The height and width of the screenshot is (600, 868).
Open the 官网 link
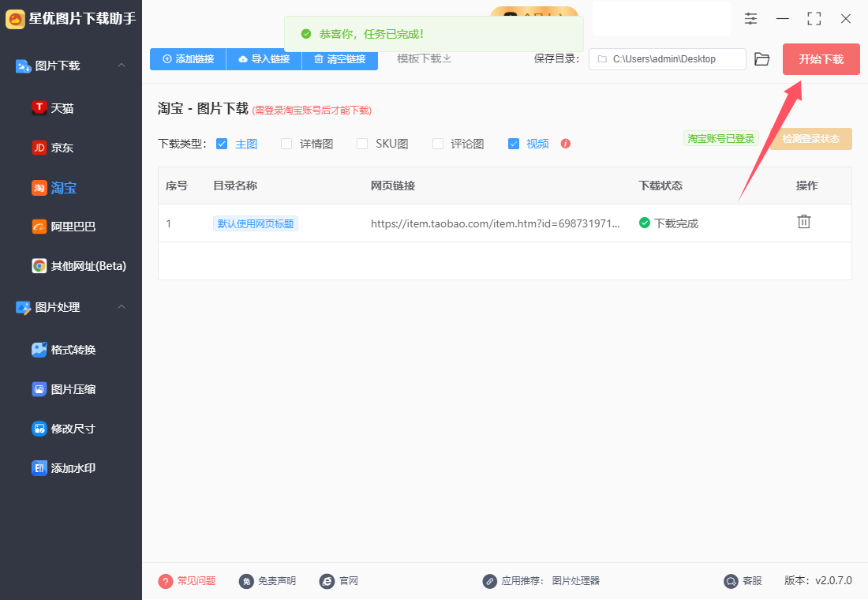pyautogui.click(x=349, y=580)
